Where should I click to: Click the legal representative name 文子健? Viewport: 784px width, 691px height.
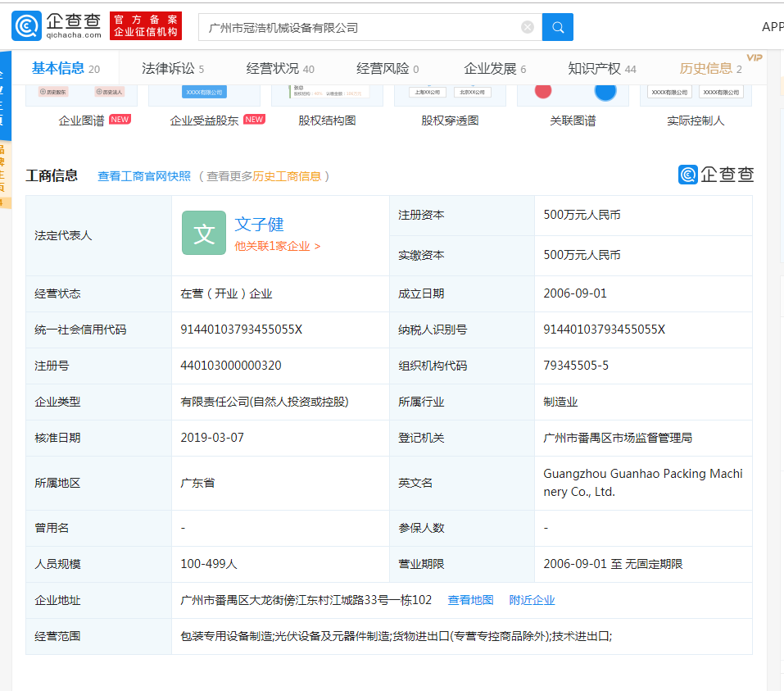(259, 225)
